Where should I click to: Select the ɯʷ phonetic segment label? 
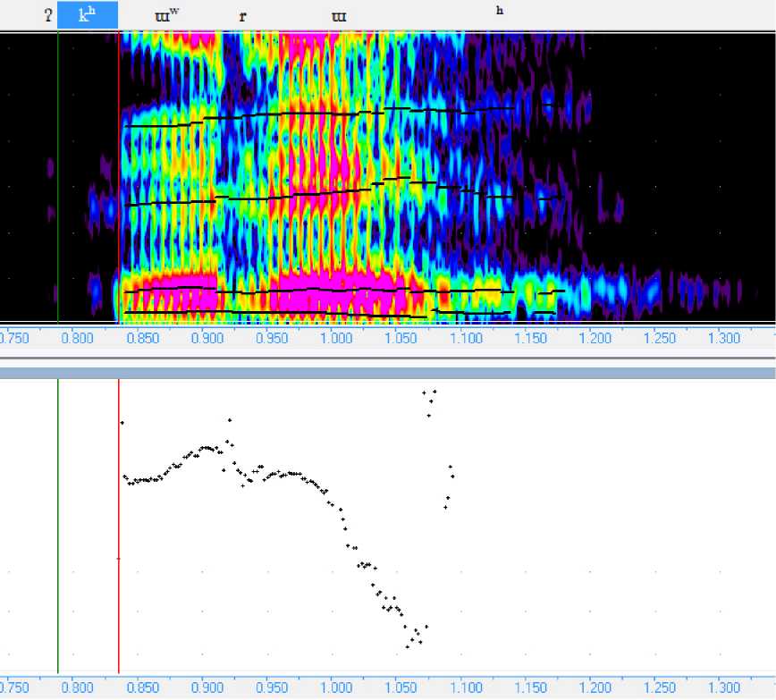(166, 15)
